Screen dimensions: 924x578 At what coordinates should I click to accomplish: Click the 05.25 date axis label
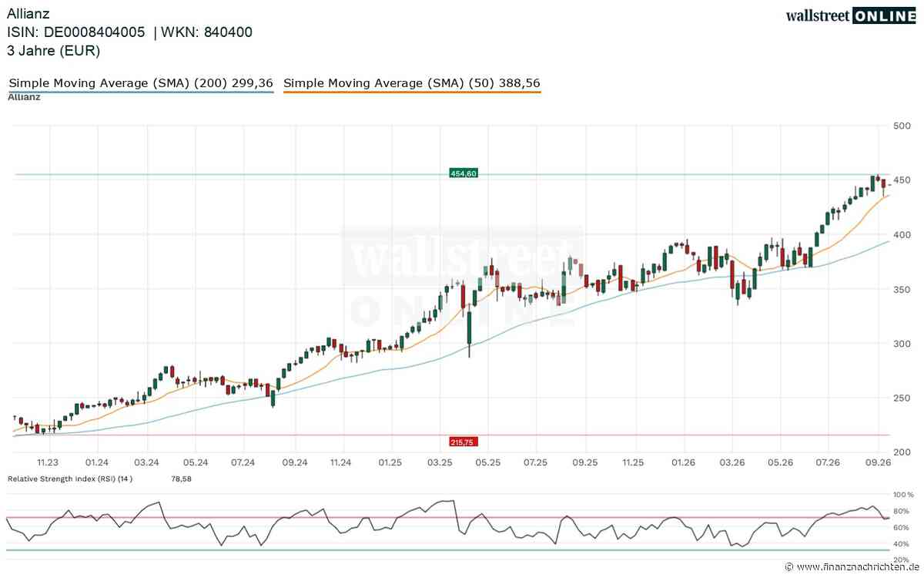point(488,462)
